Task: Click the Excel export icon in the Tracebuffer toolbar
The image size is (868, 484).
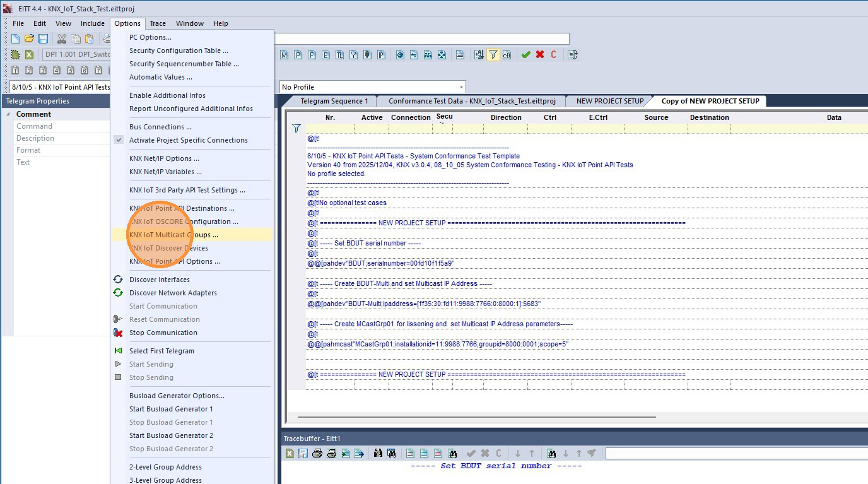Action: 290,453
